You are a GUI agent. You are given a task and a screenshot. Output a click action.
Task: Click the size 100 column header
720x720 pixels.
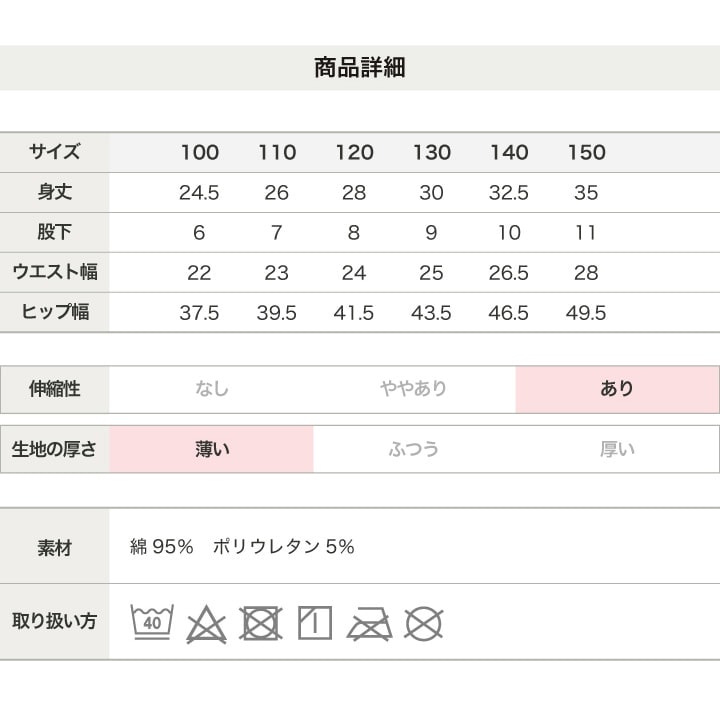coord(200,152)
